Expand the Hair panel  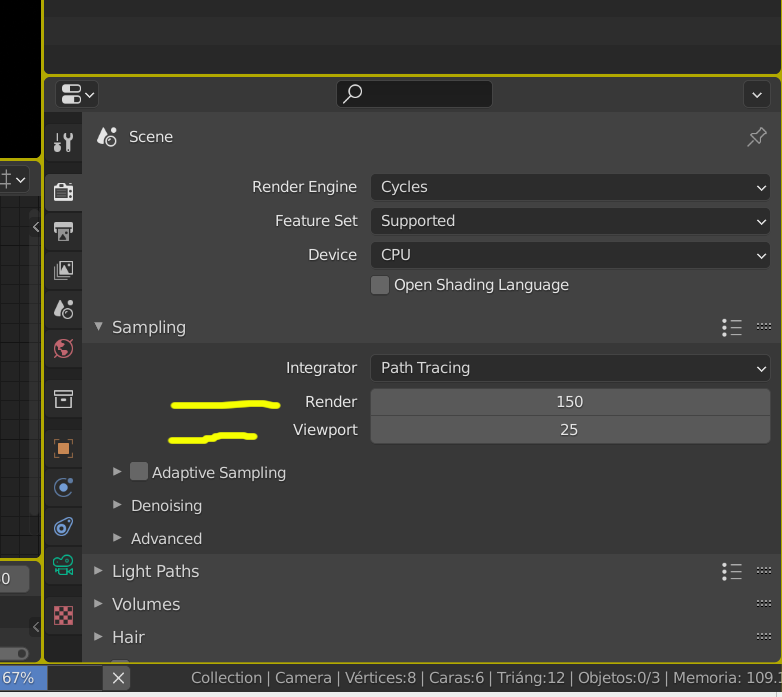[98, 636]
